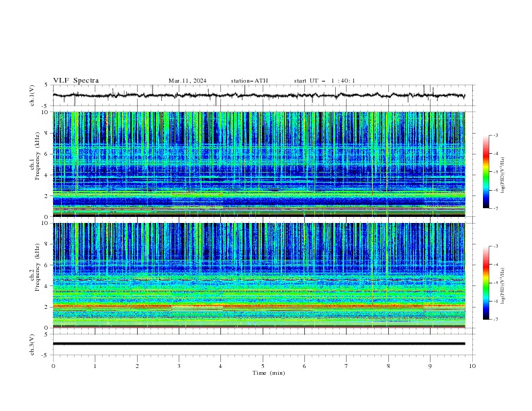Screen dimensions: 532x411
Task: Click the "-7" tick on ch.1 colorbar
Action: click(496, 208)
